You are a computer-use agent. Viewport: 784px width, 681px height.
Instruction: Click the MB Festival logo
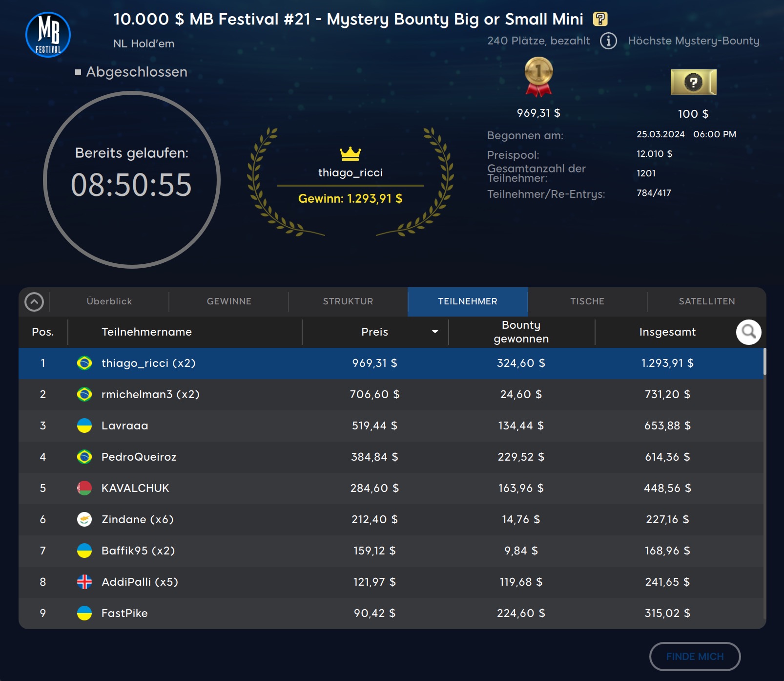point(48,35)
